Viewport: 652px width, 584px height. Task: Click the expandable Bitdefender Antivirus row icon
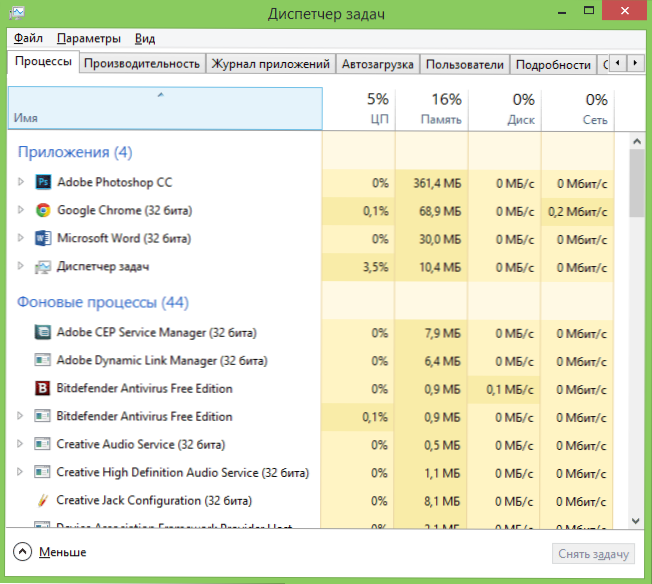(x=42, y=416)
